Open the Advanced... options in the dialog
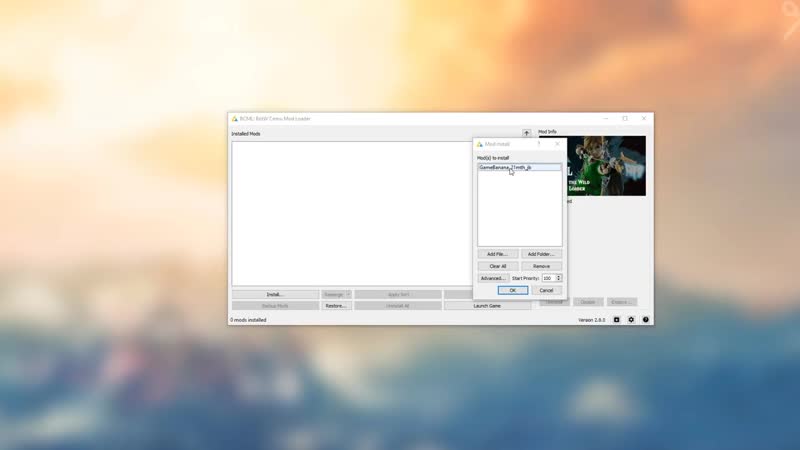This screenshot has height=450, width=800. click(493, 278)
